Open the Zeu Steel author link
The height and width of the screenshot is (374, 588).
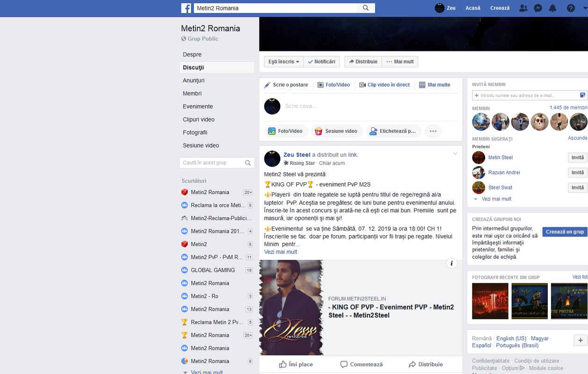pyautogui.click(x=297, y=155)
